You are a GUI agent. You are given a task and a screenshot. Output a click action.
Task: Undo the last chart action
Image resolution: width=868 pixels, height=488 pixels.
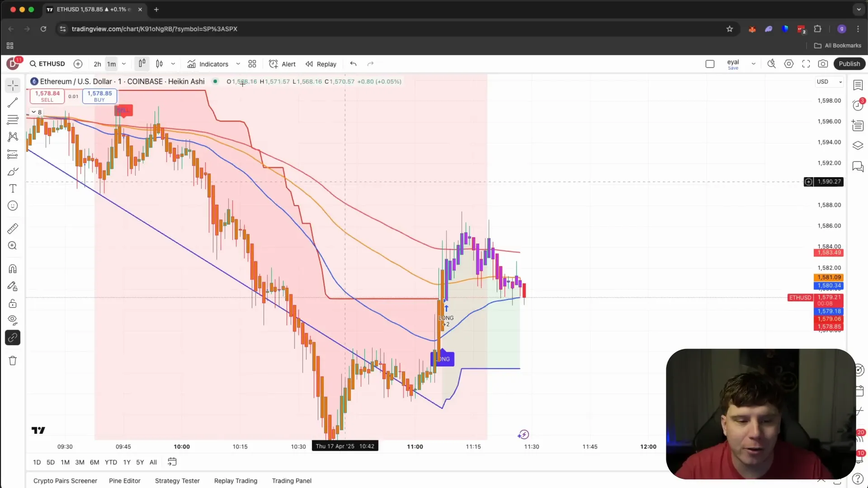click(354, 64)
